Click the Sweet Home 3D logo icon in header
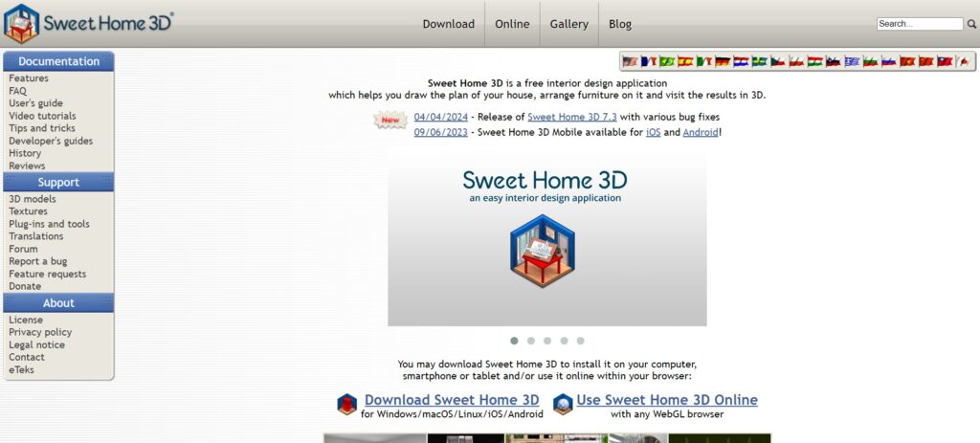 [x=22, y=23]
